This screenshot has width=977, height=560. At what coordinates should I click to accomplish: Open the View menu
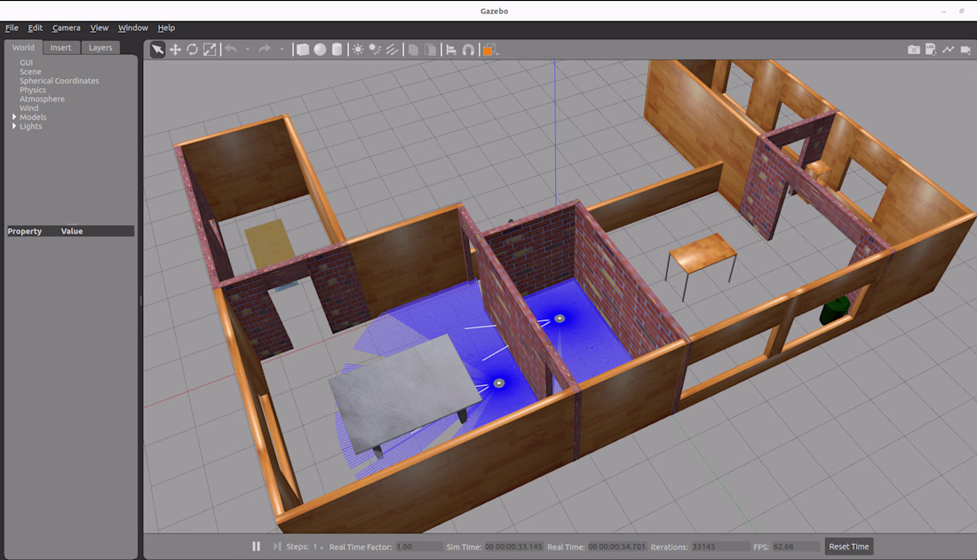tap(99, 28)
